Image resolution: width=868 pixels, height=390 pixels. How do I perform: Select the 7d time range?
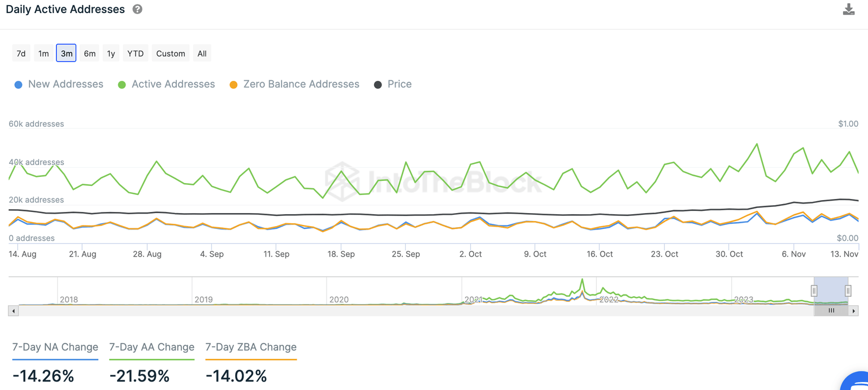point(21,54)
